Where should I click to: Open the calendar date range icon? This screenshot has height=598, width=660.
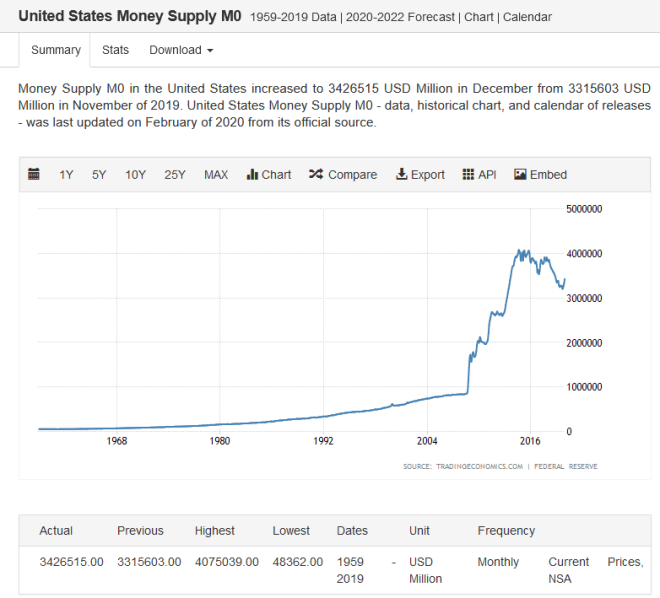click(34, 174)
